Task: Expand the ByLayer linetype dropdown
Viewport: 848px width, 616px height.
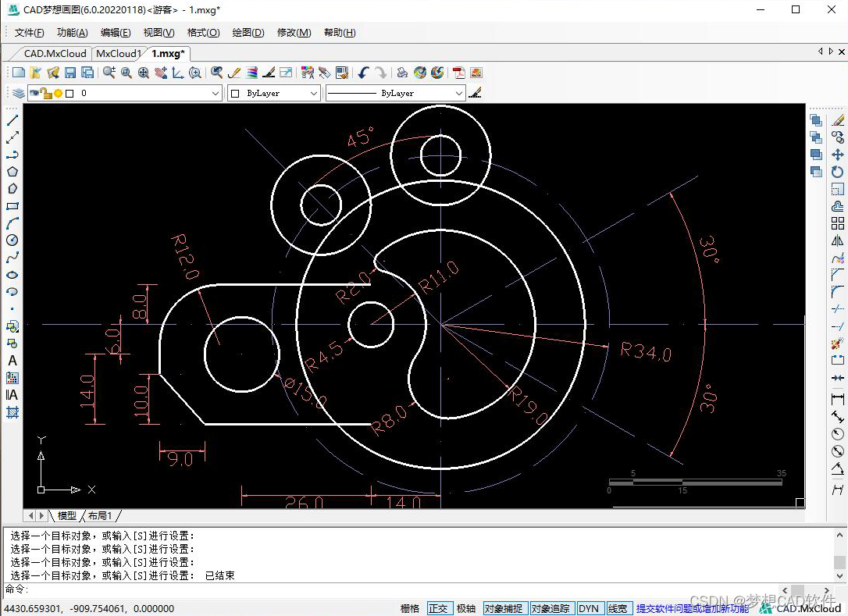Action: (458, 93)
